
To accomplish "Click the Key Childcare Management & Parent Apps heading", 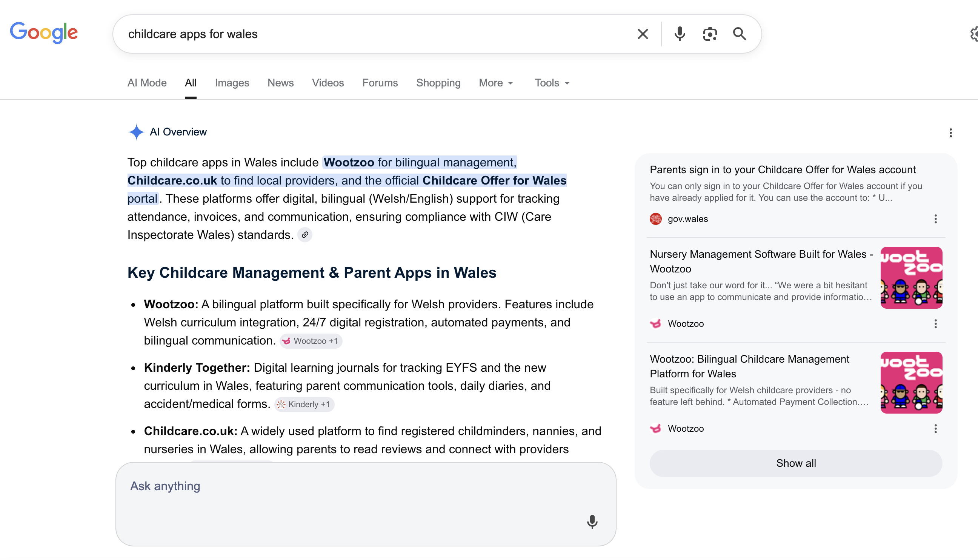I will click(x=312, y=273).
